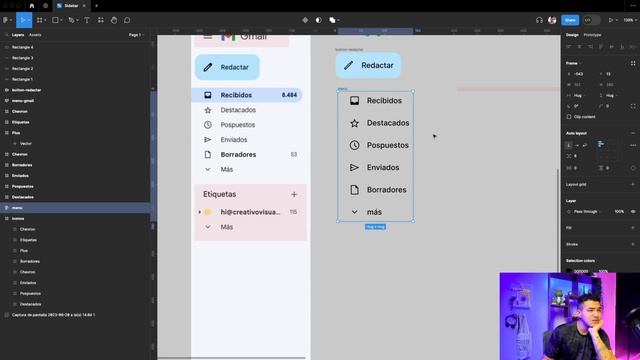Click the X position field showing -543
Screen dimensions: 640x360
point(579,74)
